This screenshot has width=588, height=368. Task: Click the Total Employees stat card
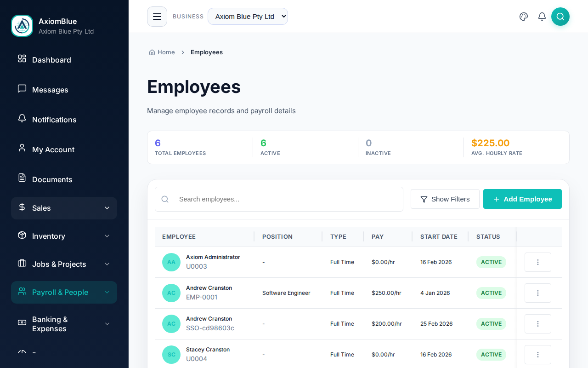tap(200, 147)
